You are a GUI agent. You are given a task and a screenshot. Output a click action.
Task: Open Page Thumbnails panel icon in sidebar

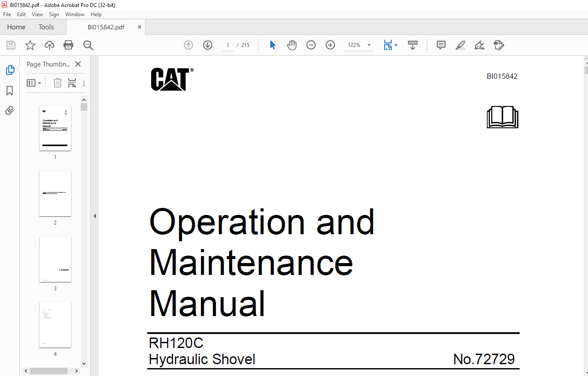(10, 70)
